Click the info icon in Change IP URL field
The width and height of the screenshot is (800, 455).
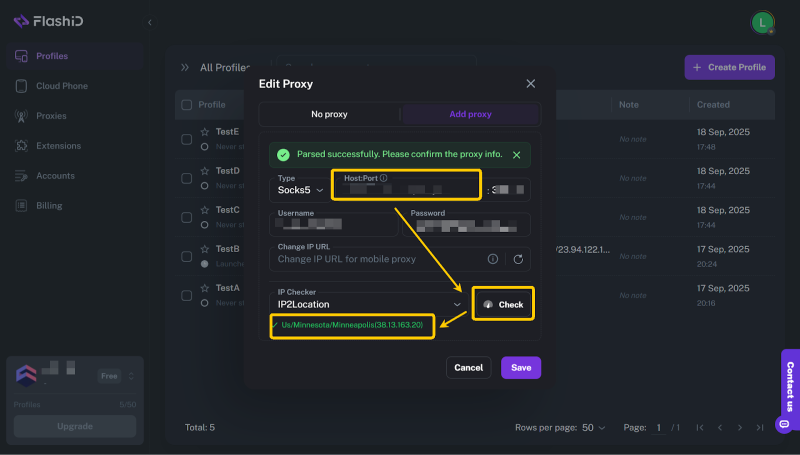click(x=493, y=259)
